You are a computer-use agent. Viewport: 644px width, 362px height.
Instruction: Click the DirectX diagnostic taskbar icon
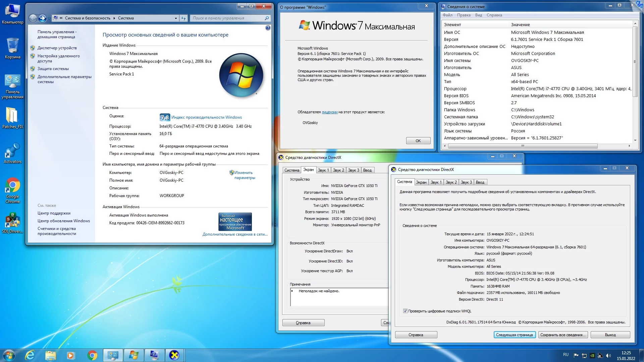click(x=174, y=355)
